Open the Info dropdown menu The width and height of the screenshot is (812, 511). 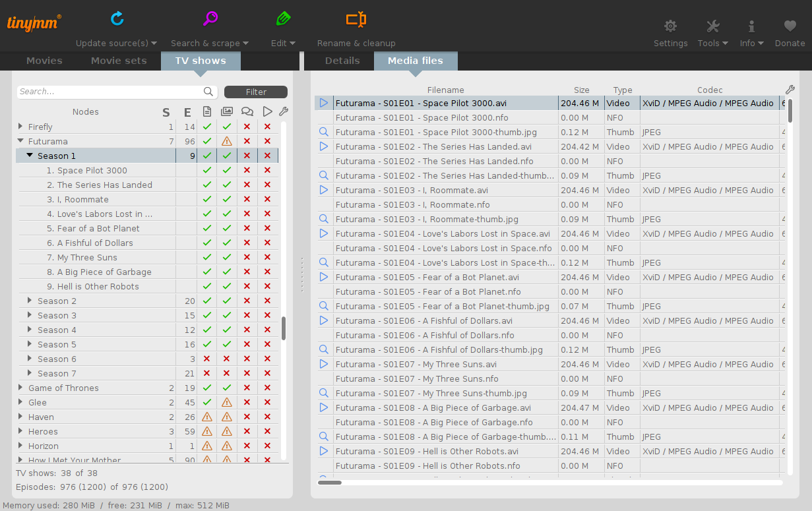(761, 44)
